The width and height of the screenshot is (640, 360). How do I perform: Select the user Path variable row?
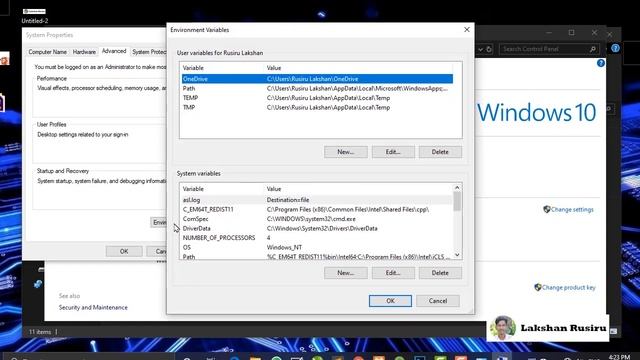pyautogui.click(x=317, y=88)
